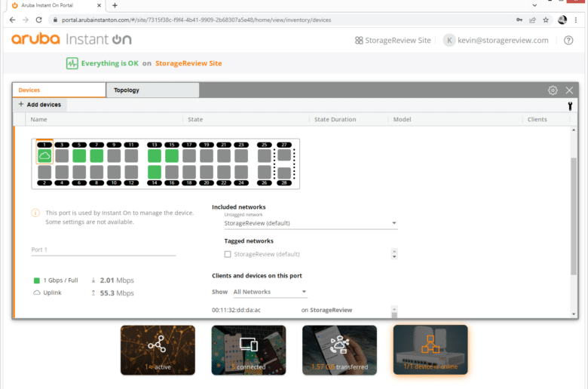Click client list scrollbar near MAC address
This screenshot has width=588, height=389.
coord(394,312)
